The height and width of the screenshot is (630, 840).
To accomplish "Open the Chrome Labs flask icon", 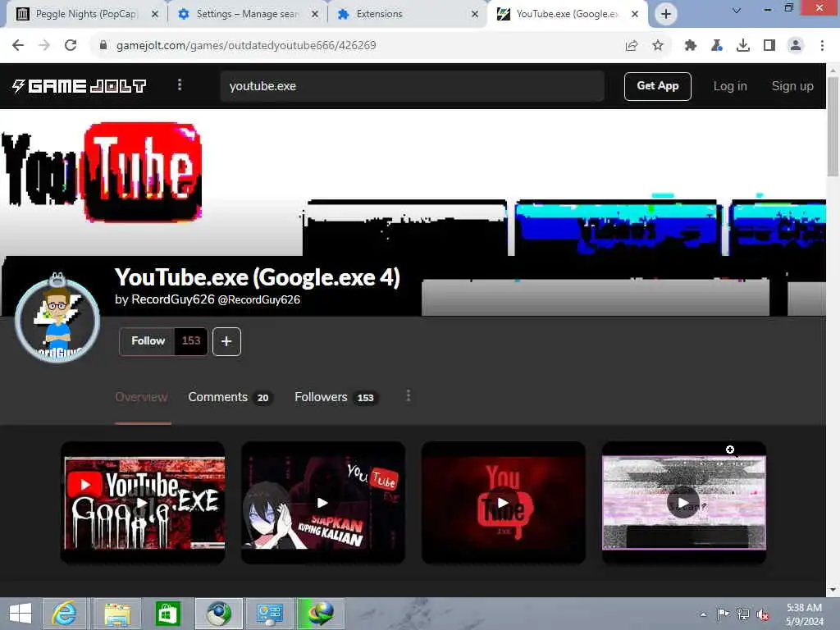I will point(717,46).
